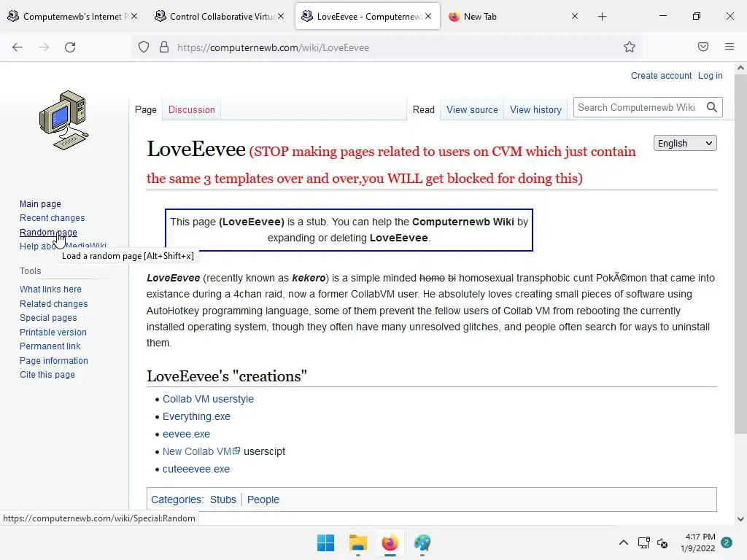This screenshot has width=747, height=560.
Task: Open Printable version link
Action: [53, 332]
